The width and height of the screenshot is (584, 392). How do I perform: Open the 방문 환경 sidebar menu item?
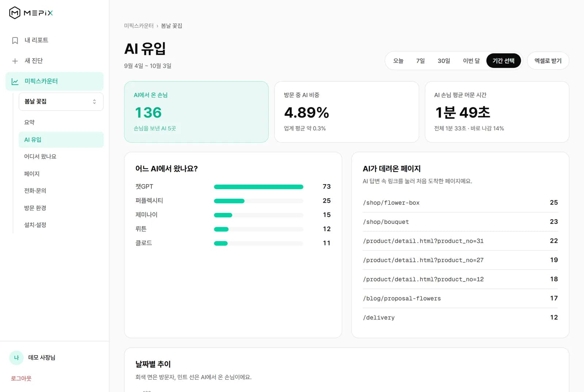[x=61, y=208]
